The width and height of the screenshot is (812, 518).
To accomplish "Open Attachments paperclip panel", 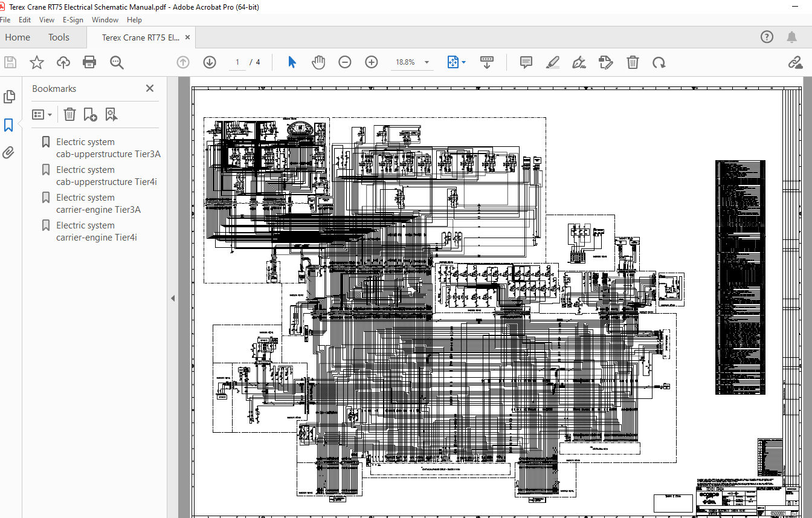I will (8, 152).
